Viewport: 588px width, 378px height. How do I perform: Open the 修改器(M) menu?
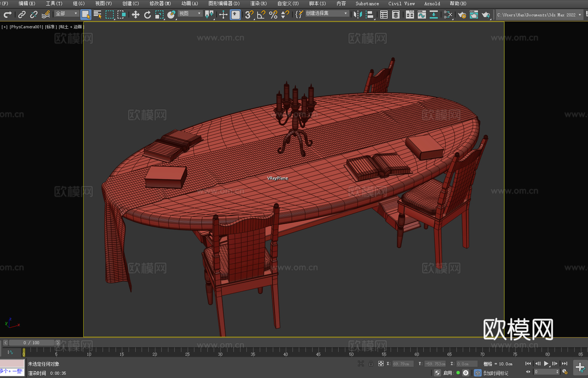[160, 3]
